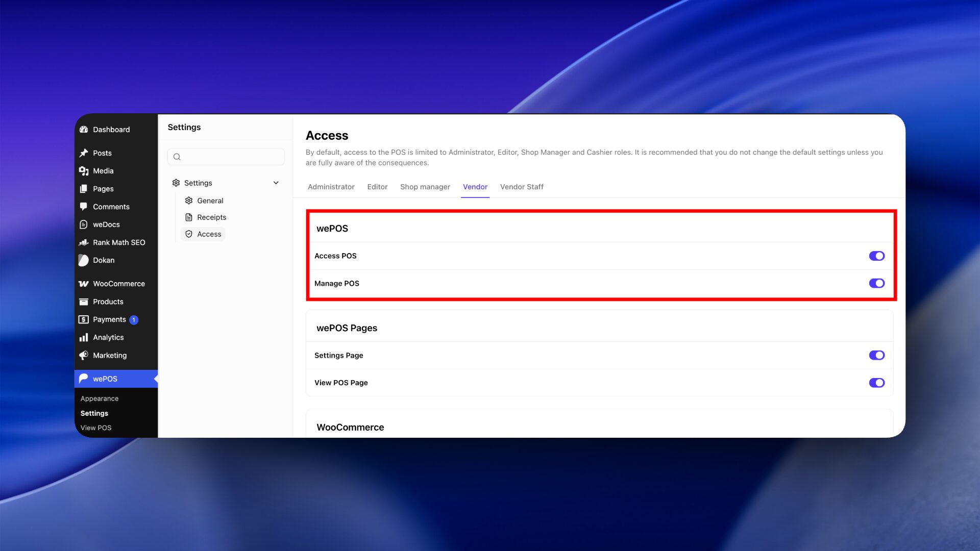The width and height of the screenshot is (980, 551).
Task: Click the Comments bubble icon
Action: pyautogui.click(x=84, y=207)
